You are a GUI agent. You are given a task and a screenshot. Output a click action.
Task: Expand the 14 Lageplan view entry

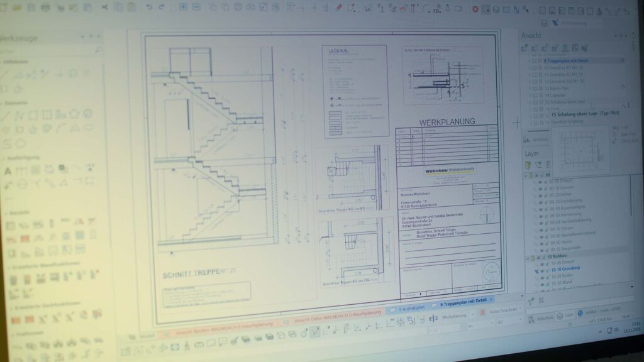point(529,96)
